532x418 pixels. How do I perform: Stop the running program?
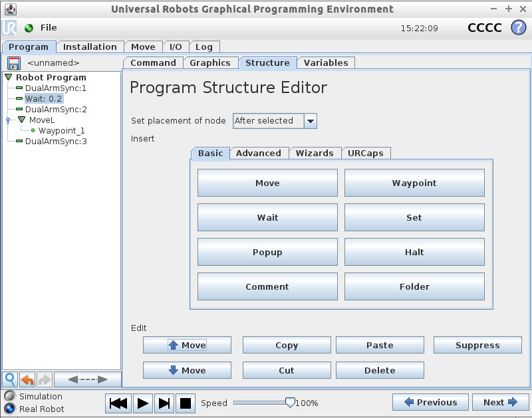point(186,403)
